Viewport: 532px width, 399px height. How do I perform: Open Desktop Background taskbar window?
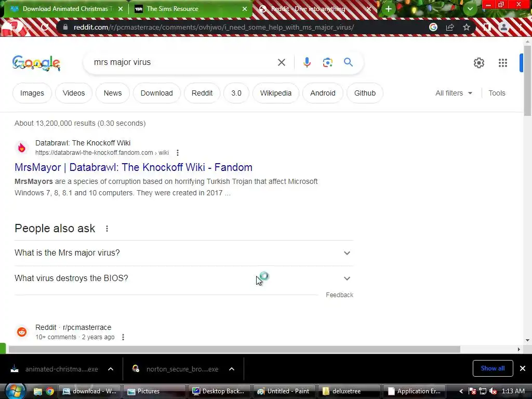(x=219, y=391)
